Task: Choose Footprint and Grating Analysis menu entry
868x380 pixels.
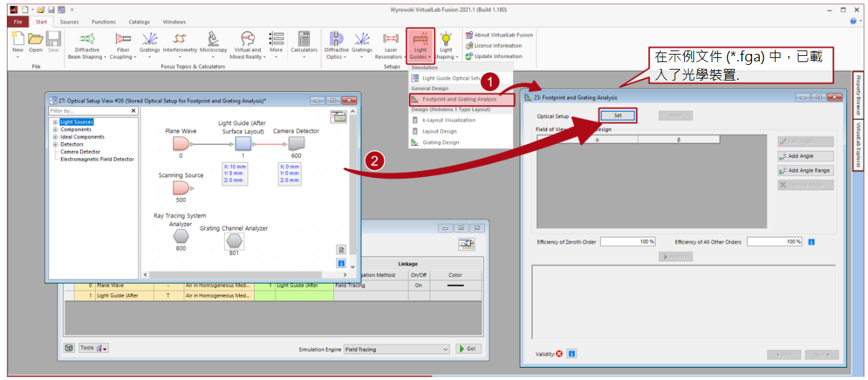Action: [x=462, y=100]
